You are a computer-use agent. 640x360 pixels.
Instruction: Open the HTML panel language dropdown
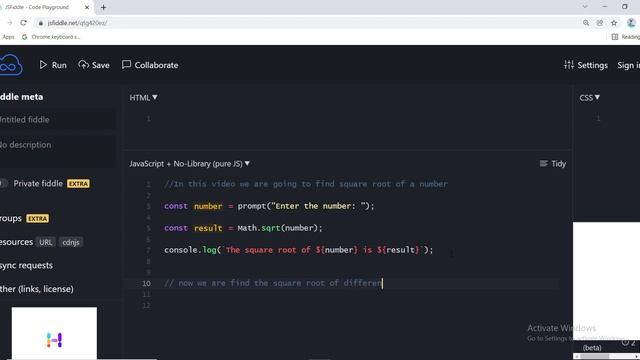pos(143,98)
